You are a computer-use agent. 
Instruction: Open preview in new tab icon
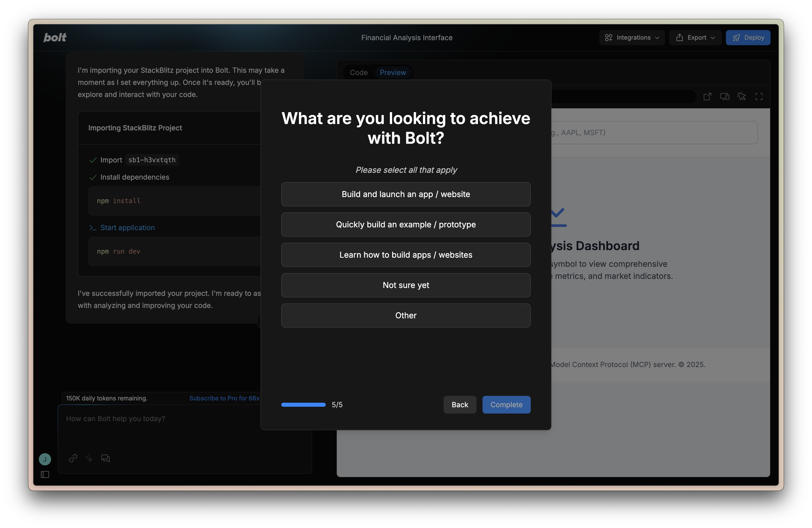pyautogui.click(x=707, y=97)
